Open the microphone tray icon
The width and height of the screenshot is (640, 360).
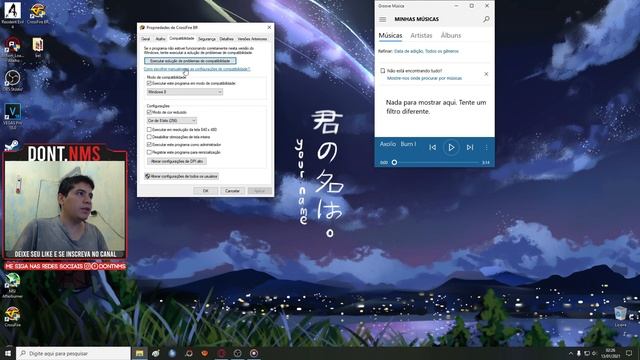point(578,353)
